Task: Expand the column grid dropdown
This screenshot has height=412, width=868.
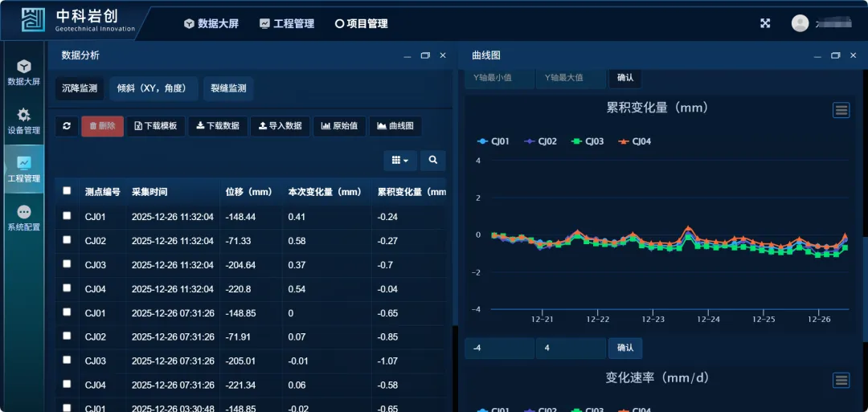Action: point(400,161)
